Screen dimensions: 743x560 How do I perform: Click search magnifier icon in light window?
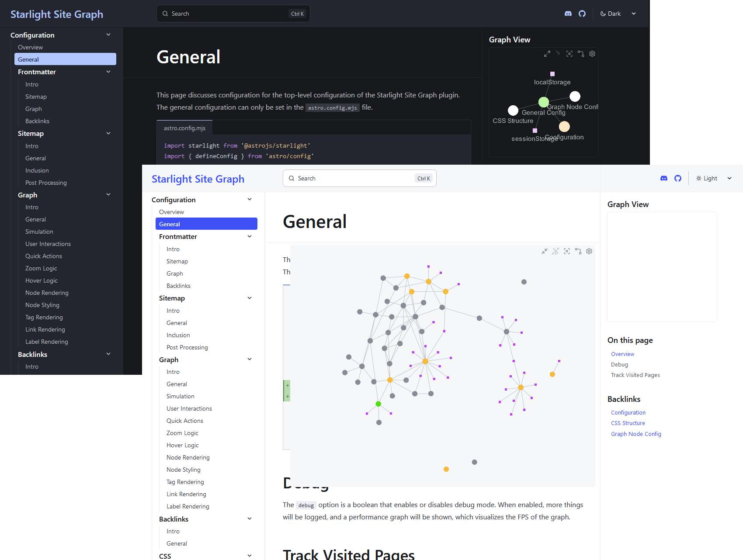(x=292, y=178)
